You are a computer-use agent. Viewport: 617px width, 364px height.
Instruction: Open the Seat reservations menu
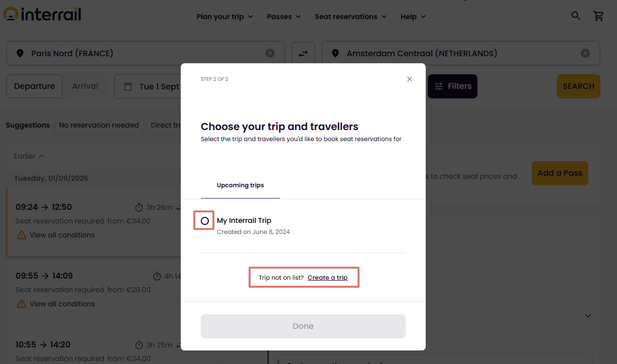[351, 17]
